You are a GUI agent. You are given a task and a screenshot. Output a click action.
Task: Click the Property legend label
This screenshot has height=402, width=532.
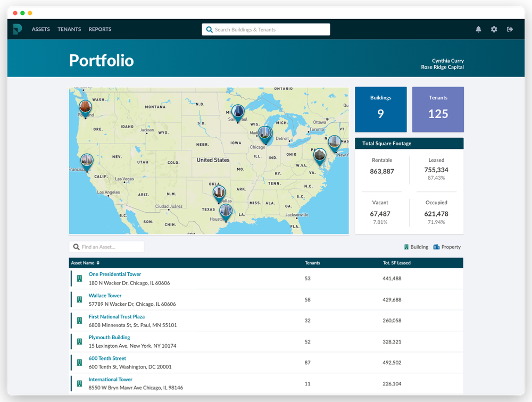pyautogui.click(x=451, y=247)
